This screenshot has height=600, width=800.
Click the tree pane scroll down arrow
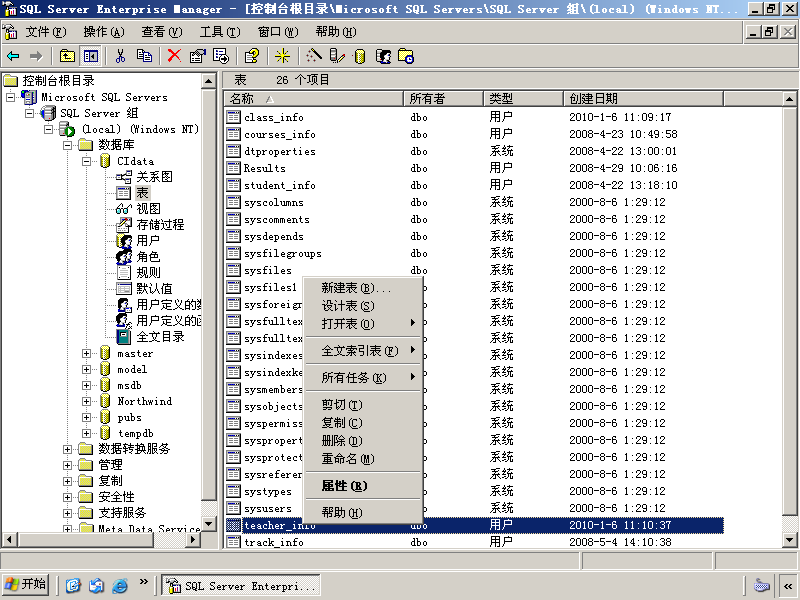point(209,524)
